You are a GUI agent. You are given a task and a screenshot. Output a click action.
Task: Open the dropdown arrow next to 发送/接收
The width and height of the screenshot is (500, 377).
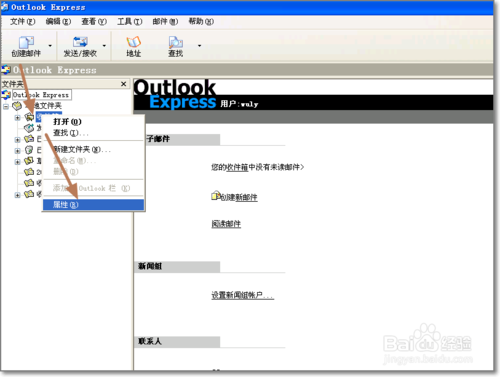coord(104,45)
